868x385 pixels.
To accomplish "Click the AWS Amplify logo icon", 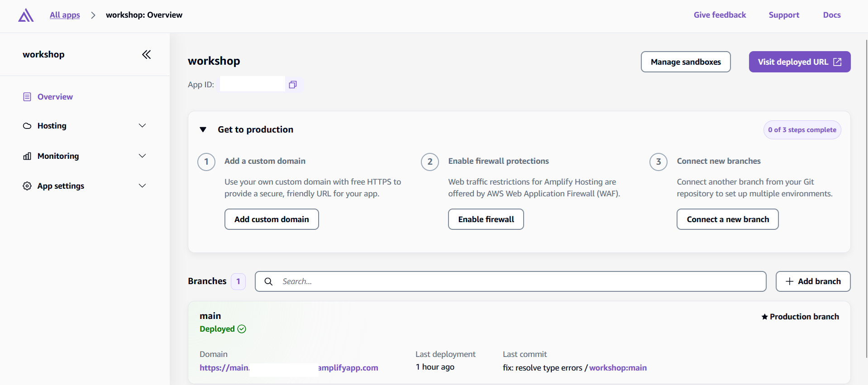I will (x=26, y=15).
